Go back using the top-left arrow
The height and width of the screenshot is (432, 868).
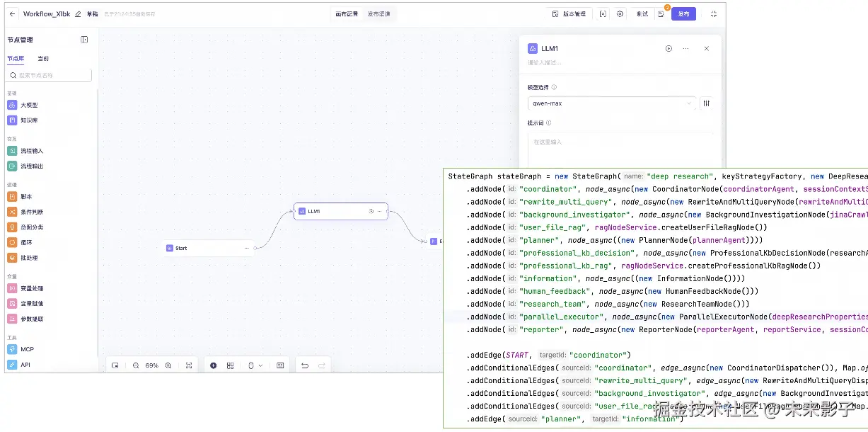click(x=12, y=14)
